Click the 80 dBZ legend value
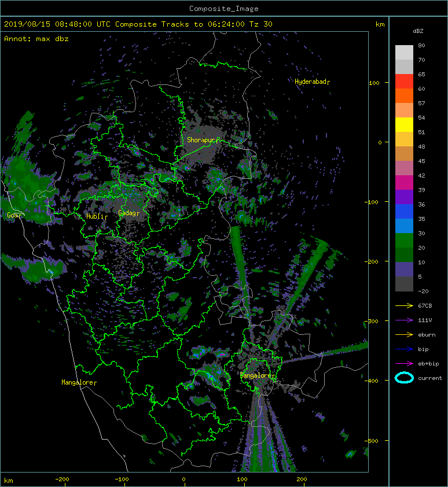Viewport: 448px width, 487px height. point(421,45)
